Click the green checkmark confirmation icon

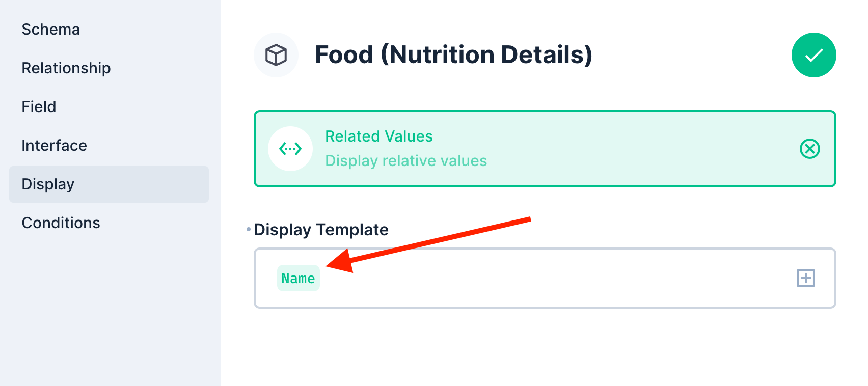813,54
